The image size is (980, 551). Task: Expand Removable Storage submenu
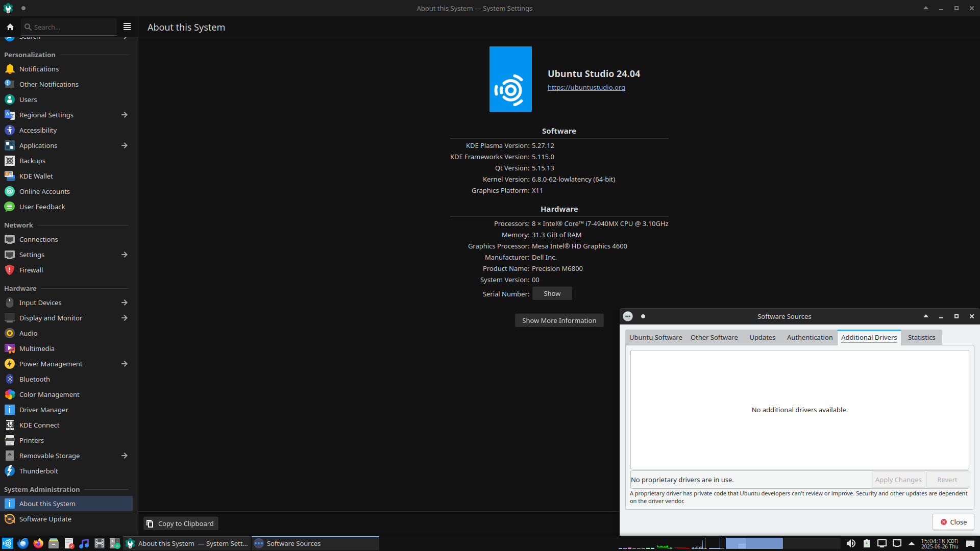click(x=125, y=456)
